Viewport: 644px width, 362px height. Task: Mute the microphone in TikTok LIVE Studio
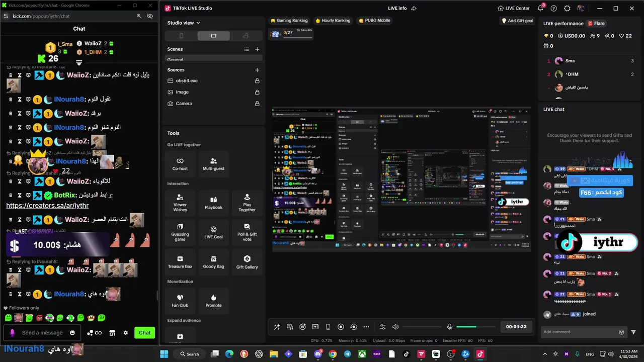[450, 327]
